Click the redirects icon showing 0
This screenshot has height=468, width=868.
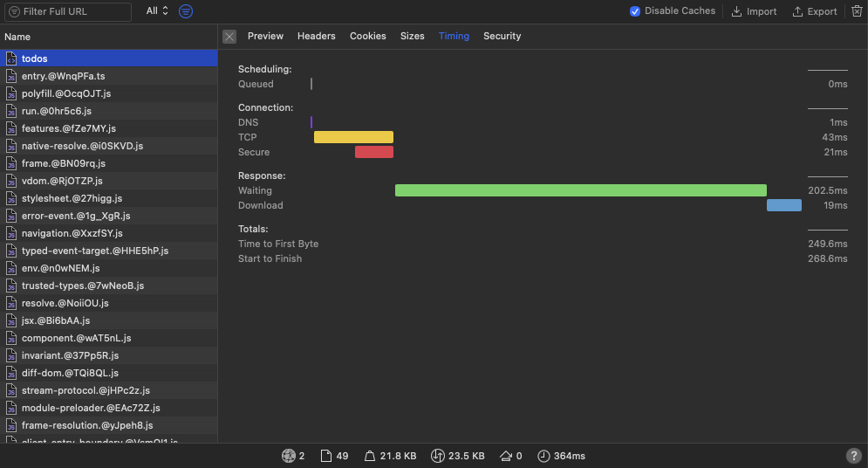[505, 456]
